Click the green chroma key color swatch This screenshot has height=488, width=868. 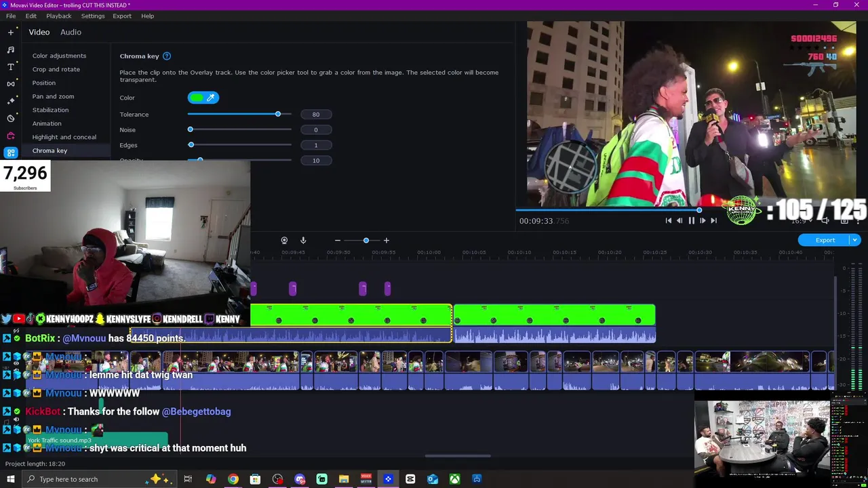coord(197,98)
